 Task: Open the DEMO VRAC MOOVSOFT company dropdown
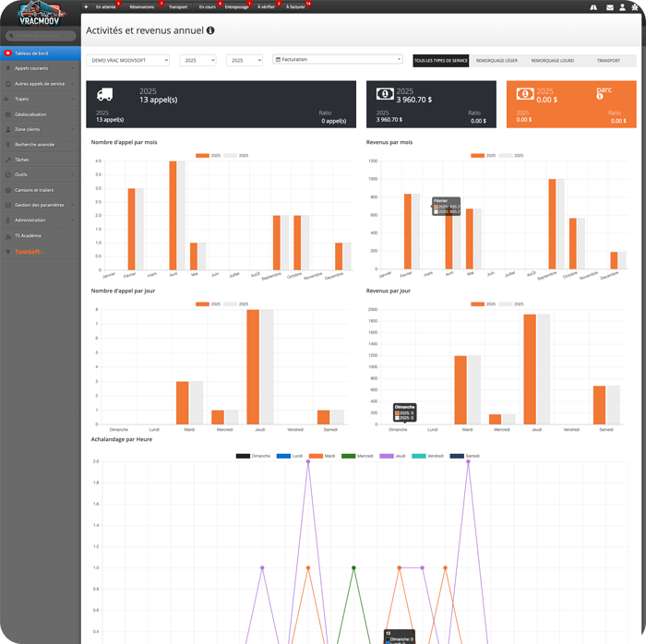(x=127, y=60)
